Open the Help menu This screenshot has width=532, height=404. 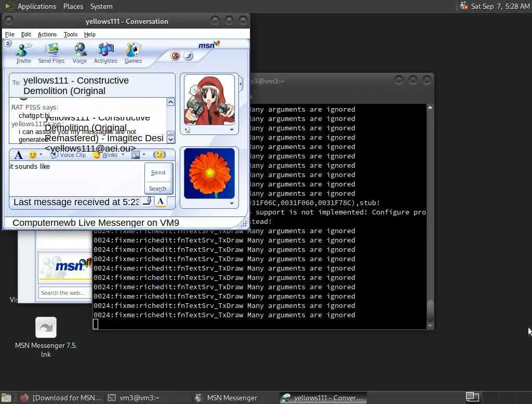(89, 34)
